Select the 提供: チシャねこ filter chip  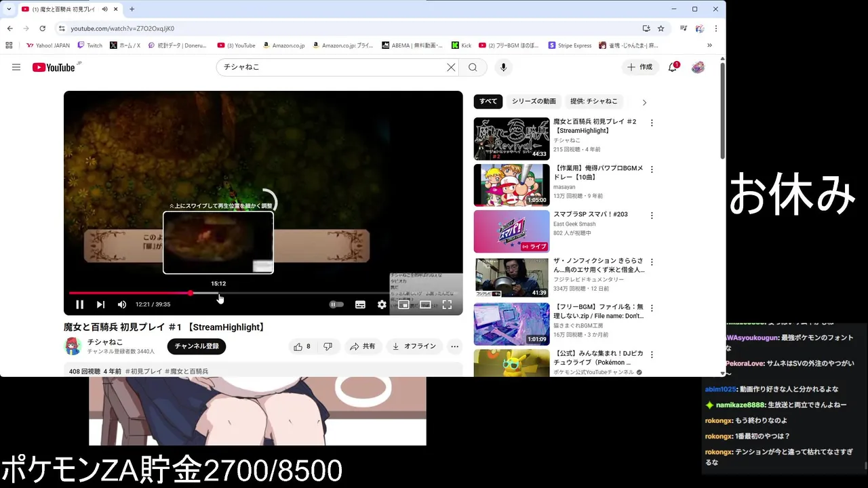tap(594, 102)
